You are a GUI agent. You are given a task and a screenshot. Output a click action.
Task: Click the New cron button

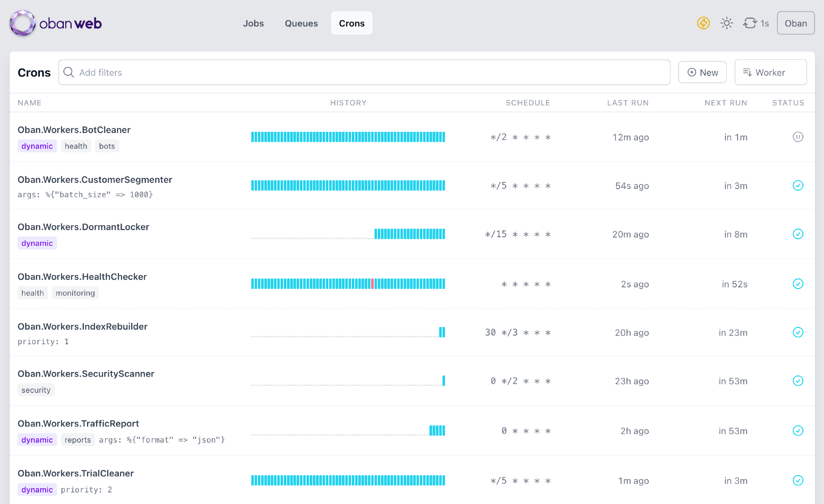702,72
